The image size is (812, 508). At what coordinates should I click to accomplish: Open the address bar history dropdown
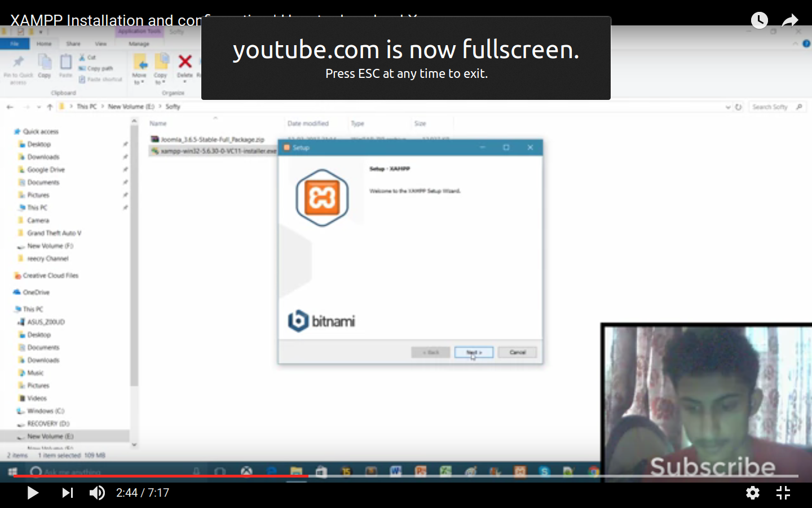coord(728,107)
